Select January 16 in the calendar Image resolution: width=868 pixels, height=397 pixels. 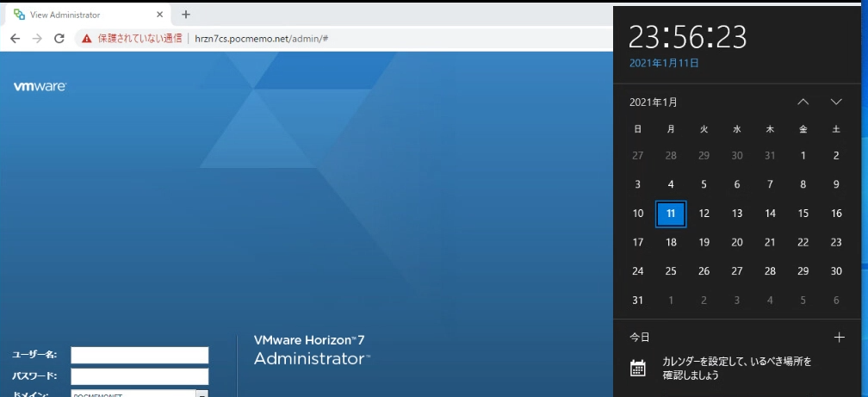pos(836,214)
